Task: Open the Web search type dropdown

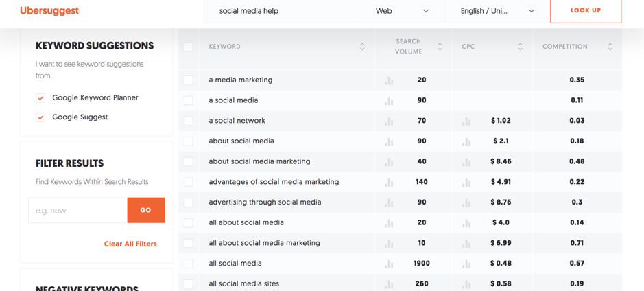Action: click(402, 11)
